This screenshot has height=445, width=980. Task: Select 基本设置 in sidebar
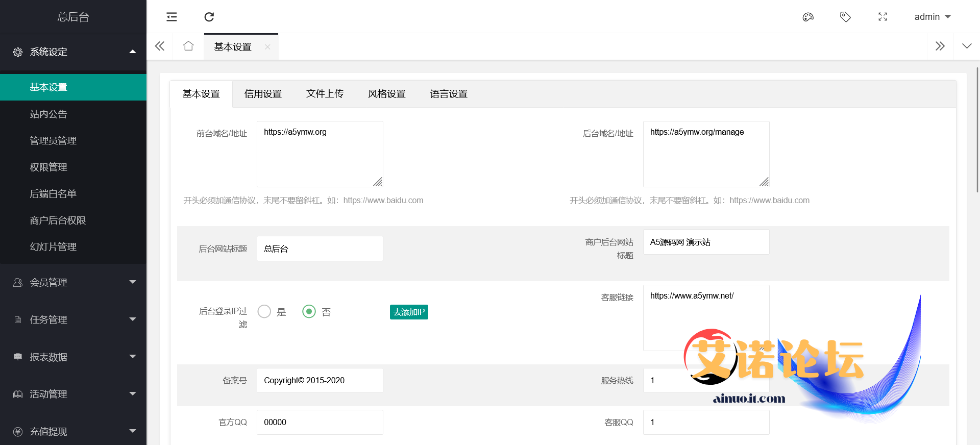[73, 87]
